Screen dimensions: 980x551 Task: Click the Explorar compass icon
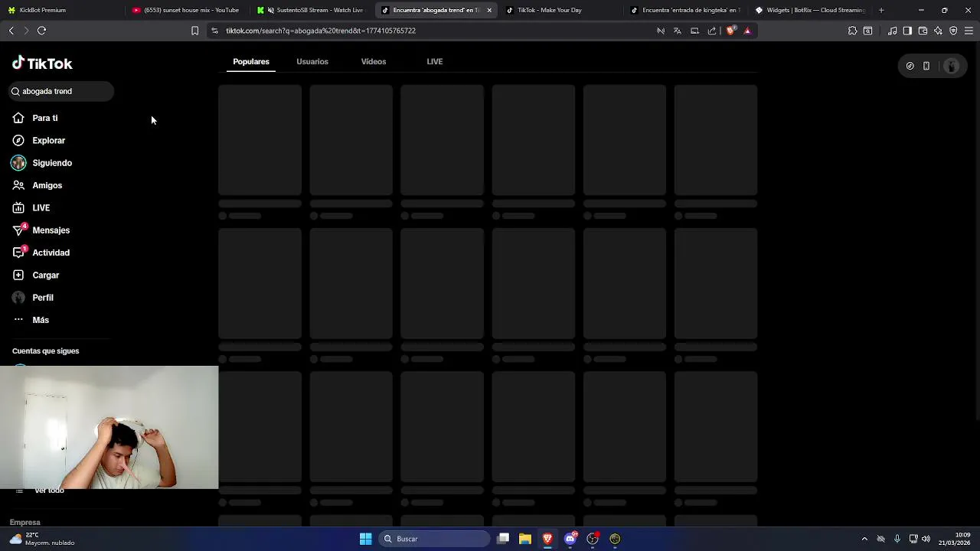click(x=18, y=141)
